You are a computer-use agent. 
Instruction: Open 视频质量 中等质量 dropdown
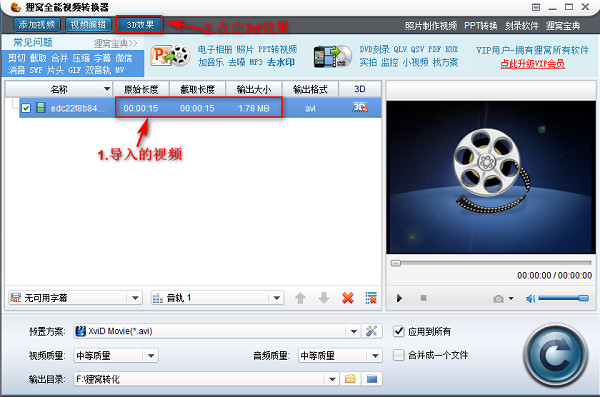click(116, 356)
